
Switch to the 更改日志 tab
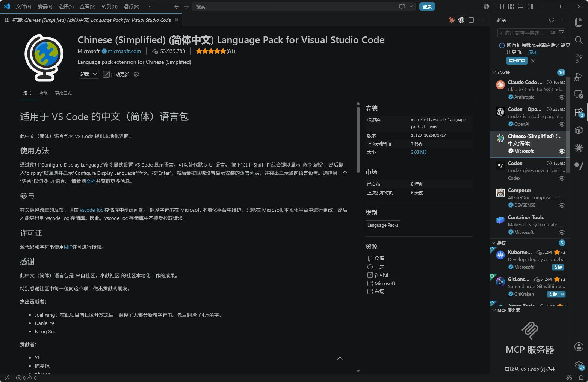[63, 93]
